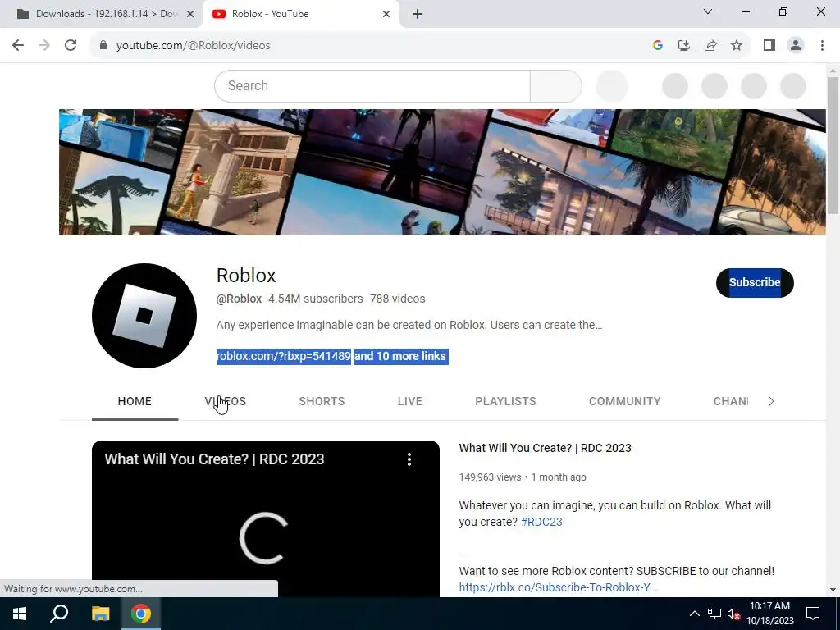Share this page using the share icon
The height and width of the screenshot is (630, 840).
pos(710,46)
